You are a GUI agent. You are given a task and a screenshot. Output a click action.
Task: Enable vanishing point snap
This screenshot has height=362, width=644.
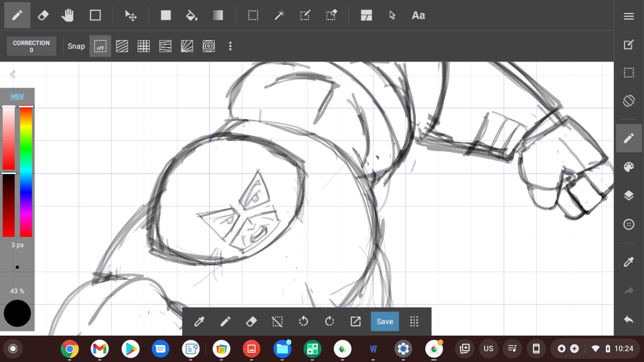pos(165,46)
